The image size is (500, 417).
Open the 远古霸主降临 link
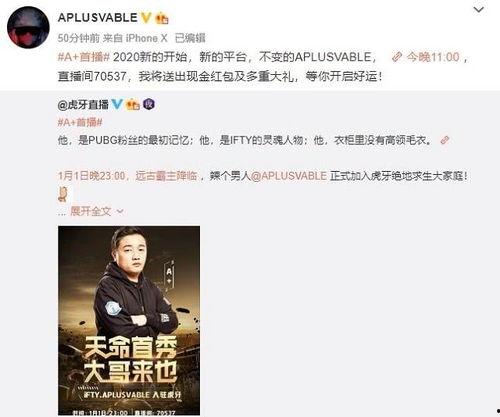pos(166,176)
